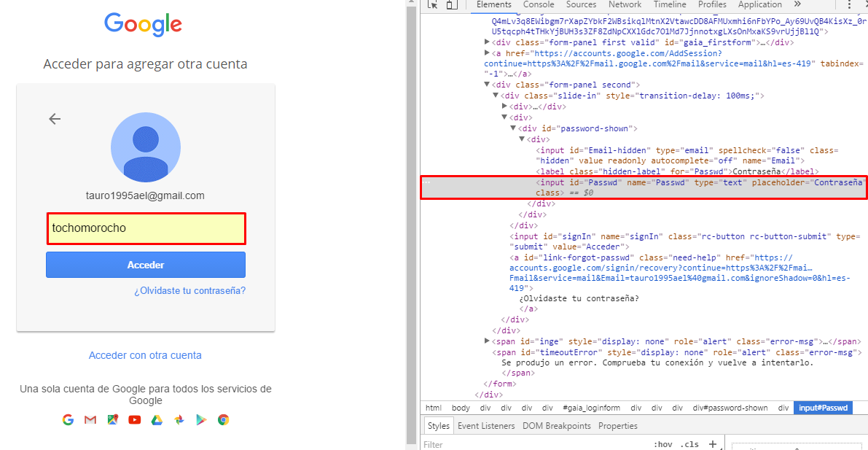Image resolution: width=868 pixels, height=450 pixels.
Task: Click the closing form tag line
Action: click(500, 384)
